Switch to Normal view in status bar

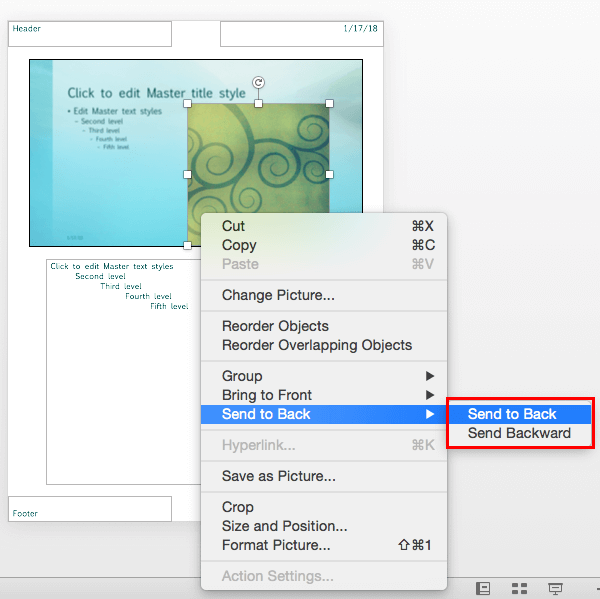click(x=483, y=589)
